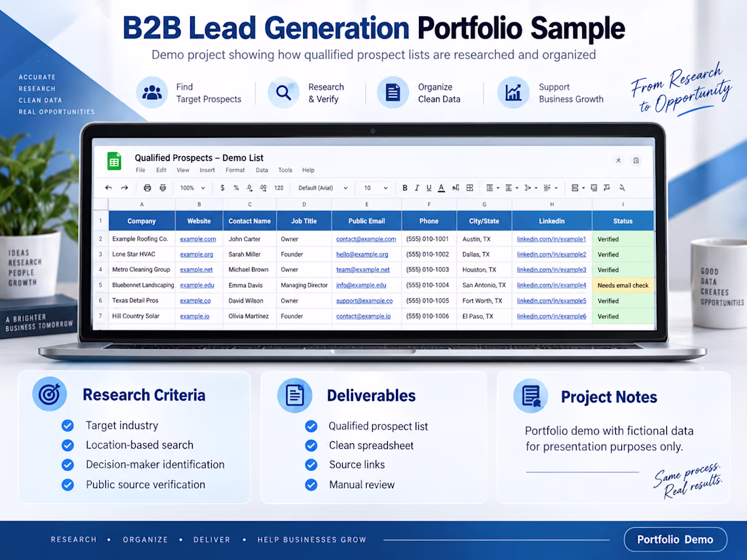Viewport: 747px width, 560px height.
Task: Open the example.com website link
Action: (x=198, y=239)
